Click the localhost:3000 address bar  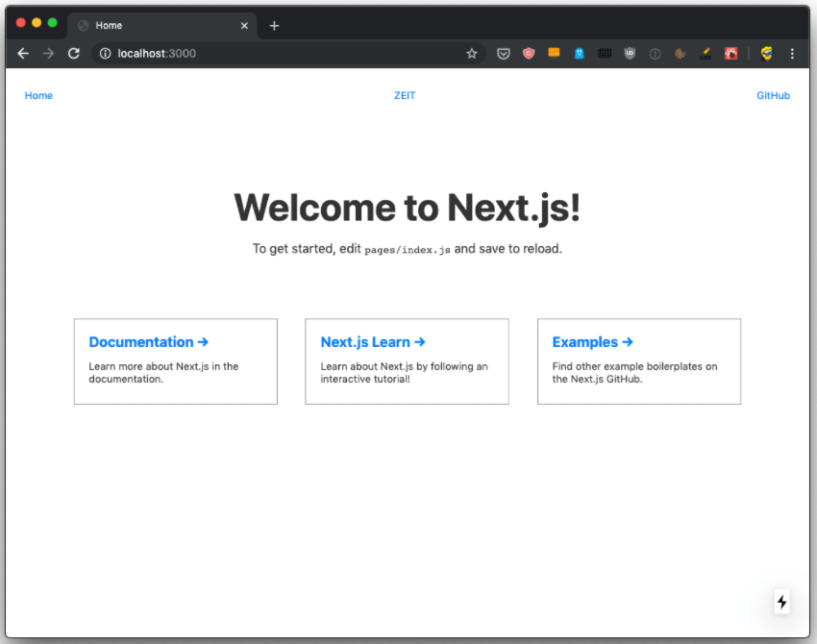coord(288,54)
